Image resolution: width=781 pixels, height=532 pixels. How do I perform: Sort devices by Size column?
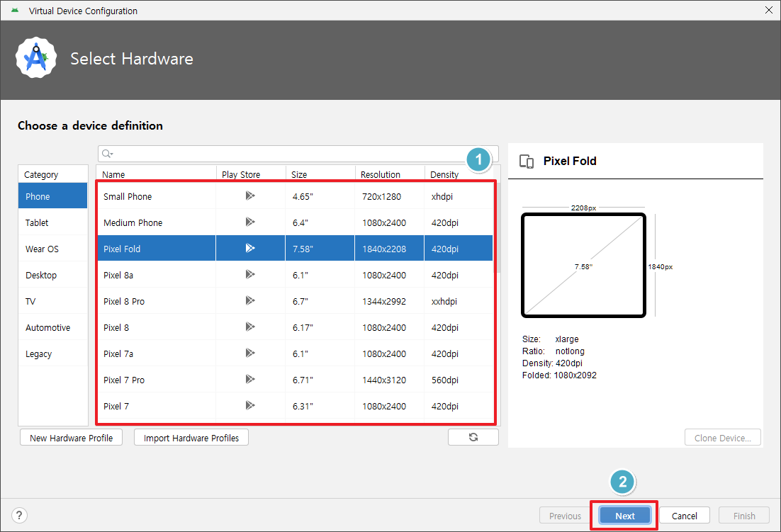(320, 174)
